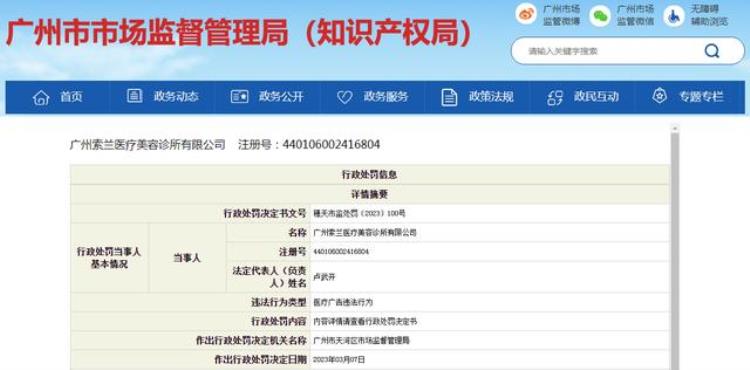Click the 违法行为类型 label
This screenshot has height=370, width=750.
click(x=278, y=302)
